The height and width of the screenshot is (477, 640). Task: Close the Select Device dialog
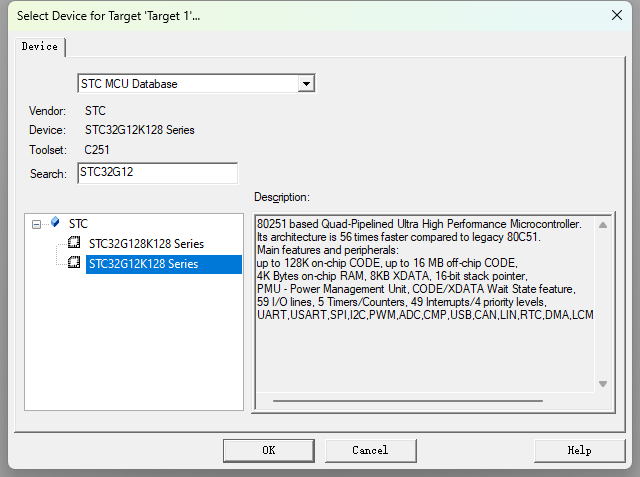tap(617, 15)
